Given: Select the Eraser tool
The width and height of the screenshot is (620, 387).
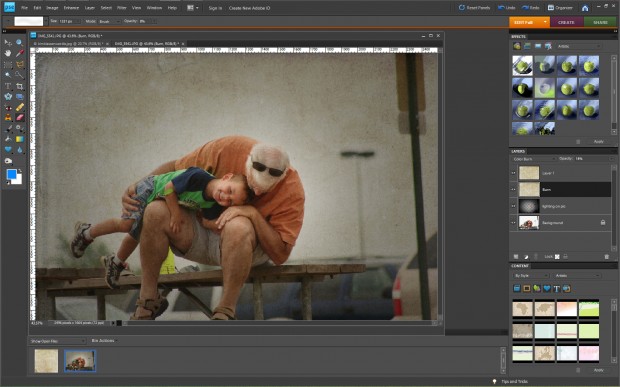Looking at the screenshot, I should tap(19, 118).
